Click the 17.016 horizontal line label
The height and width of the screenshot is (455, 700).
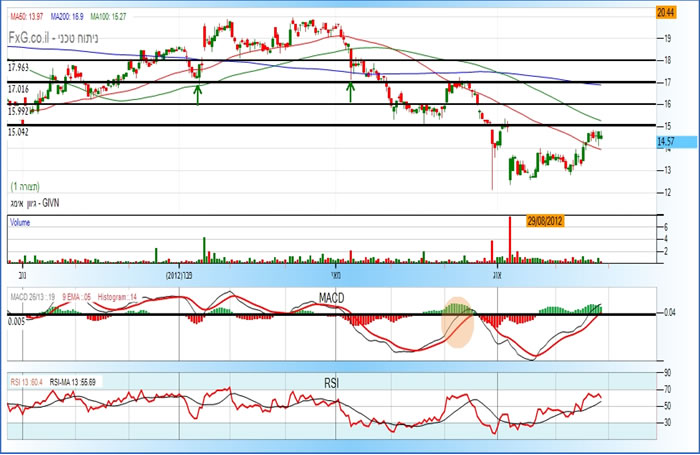tap(19, 89)
